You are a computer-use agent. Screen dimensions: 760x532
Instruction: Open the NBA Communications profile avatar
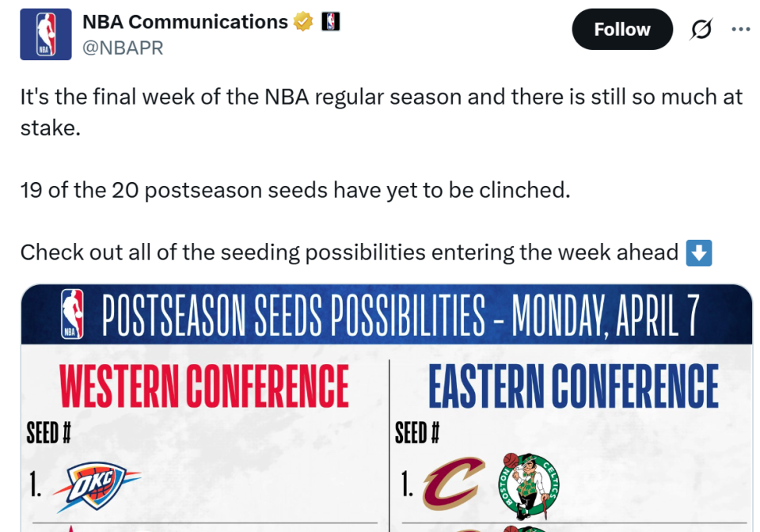pos(46,35)
